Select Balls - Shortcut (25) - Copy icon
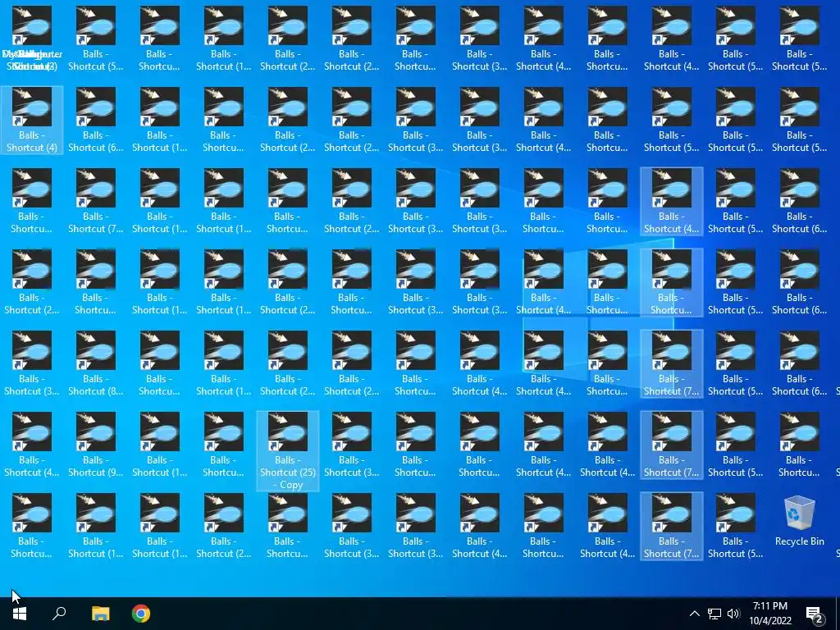 (x=288, y=450)
